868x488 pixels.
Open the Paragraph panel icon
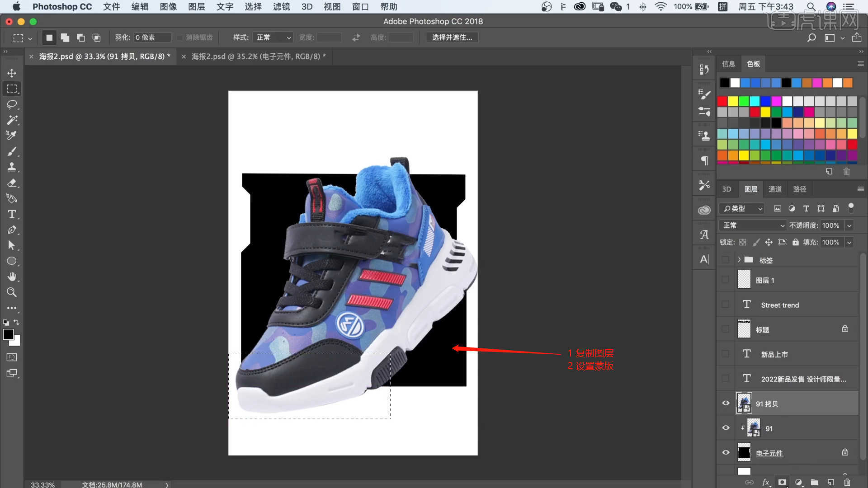(704, 160)
